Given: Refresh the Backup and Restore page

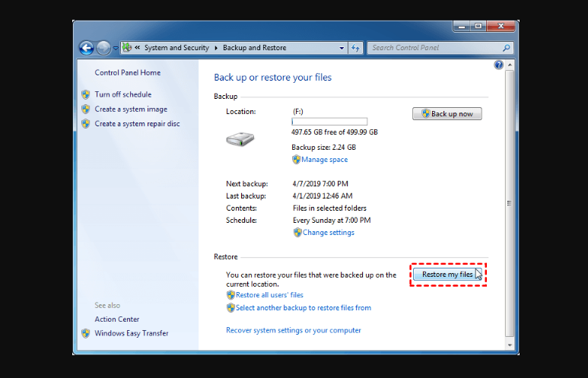Looking at the screenshot, I should (355, 48).
